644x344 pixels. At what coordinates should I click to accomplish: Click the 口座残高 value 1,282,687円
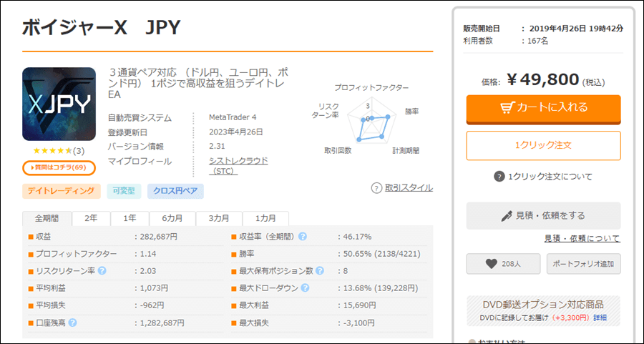coord(162,323)
